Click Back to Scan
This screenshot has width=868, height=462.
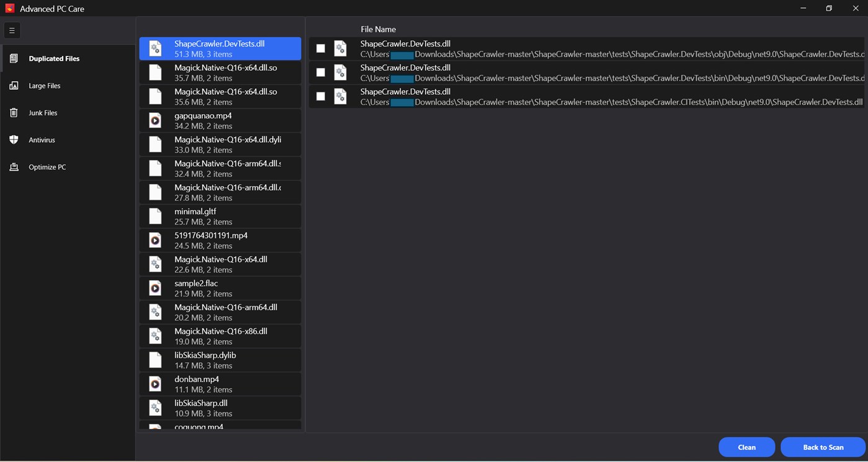(x=824, y=446)
